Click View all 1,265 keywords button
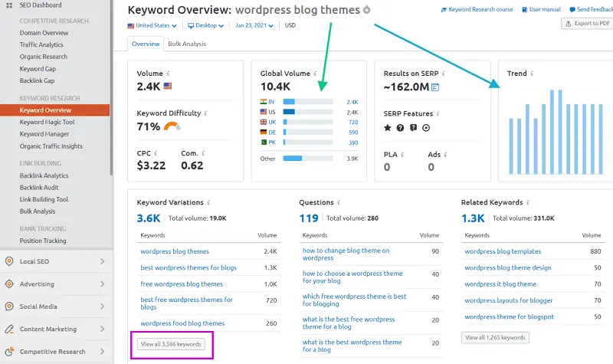Screen dimensions: 613x364 point(495,337)
